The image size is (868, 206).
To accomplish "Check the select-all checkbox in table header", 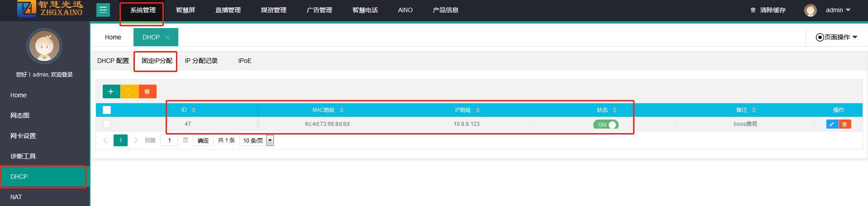I will (x=107, y=110).
